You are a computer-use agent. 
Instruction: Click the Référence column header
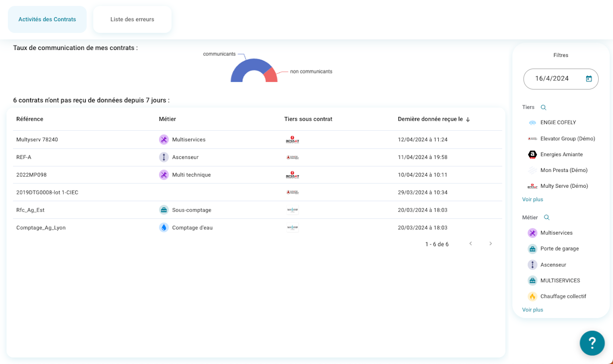point(30,119)
